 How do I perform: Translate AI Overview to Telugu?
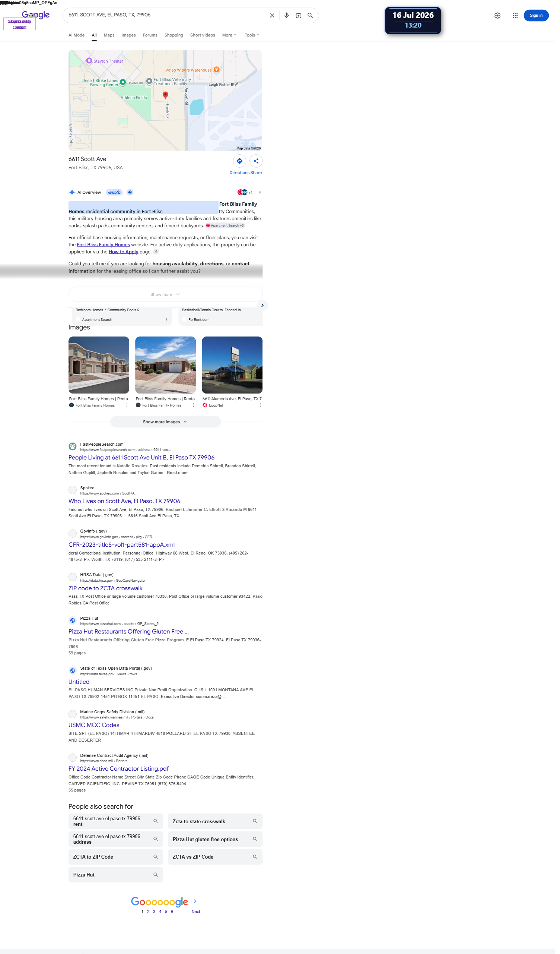pyautogui.click(x=115, y=194)
